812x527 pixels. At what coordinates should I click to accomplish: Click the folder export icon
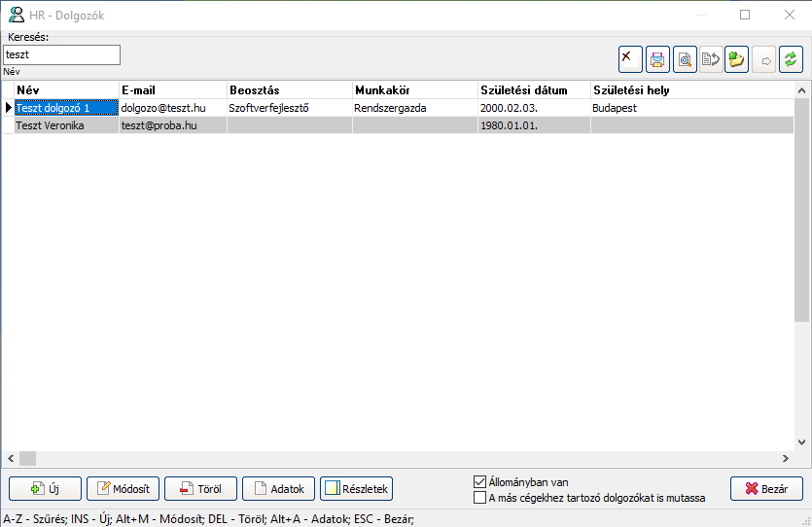coord(736,59)
